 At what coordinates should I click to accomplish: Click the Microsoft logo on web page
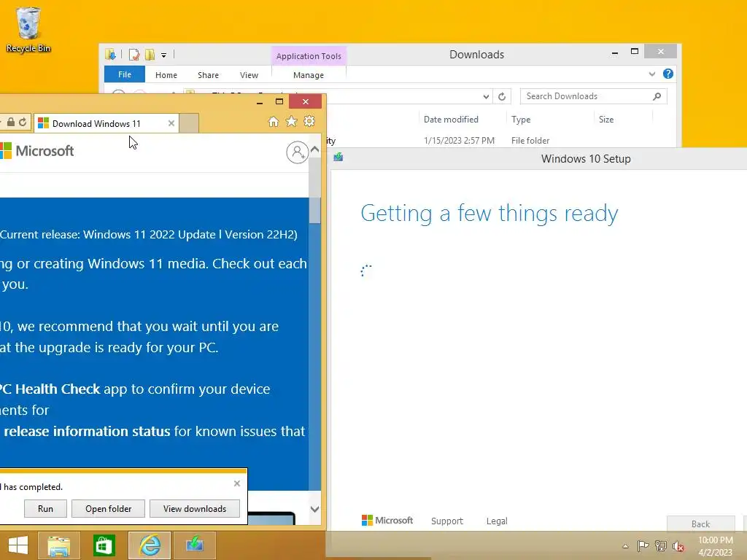[37, 150]
